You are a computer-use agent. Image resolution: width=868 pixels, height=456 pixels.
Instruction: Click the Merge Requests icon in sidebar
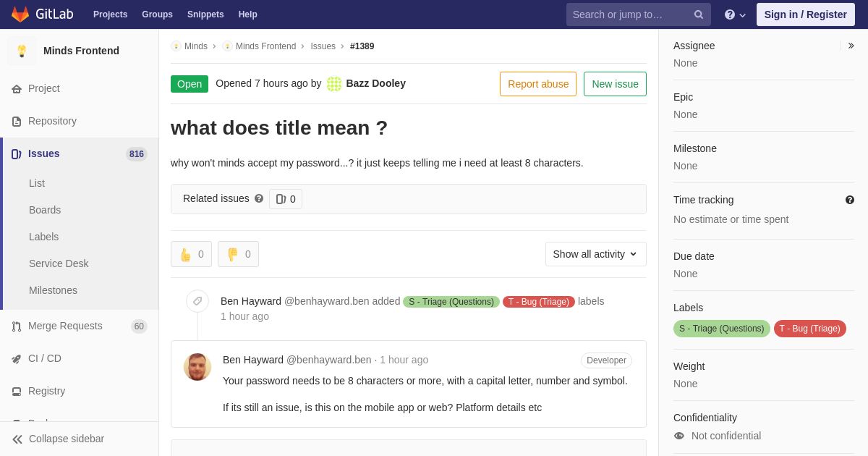click(17, 326)
